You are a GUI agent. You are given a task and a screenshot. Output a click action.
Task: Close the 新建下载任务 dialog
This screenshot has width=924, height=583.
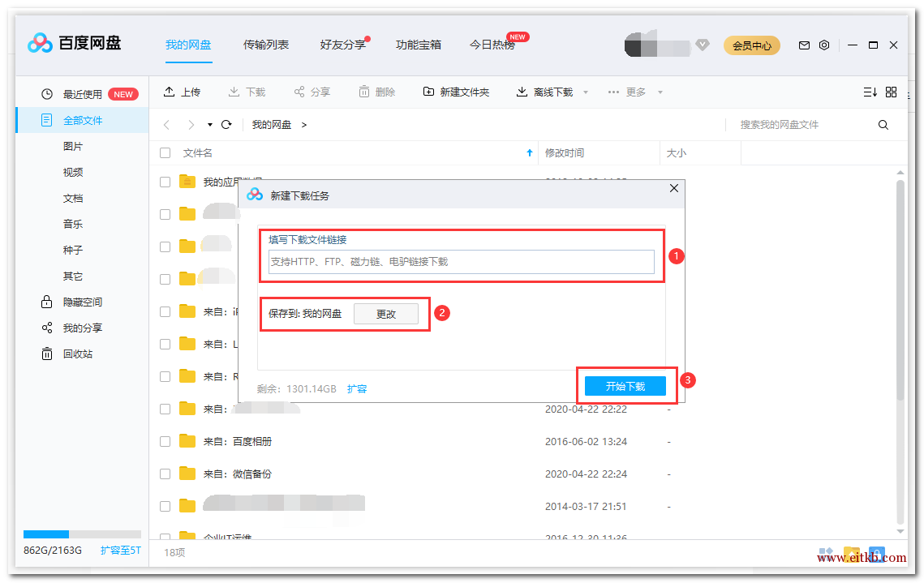tap(674, 188)
